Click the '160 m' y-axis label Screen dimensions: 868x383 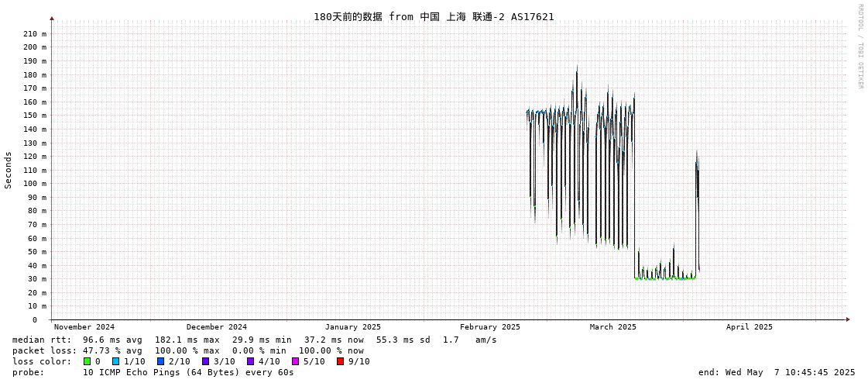tap(35, 102)
